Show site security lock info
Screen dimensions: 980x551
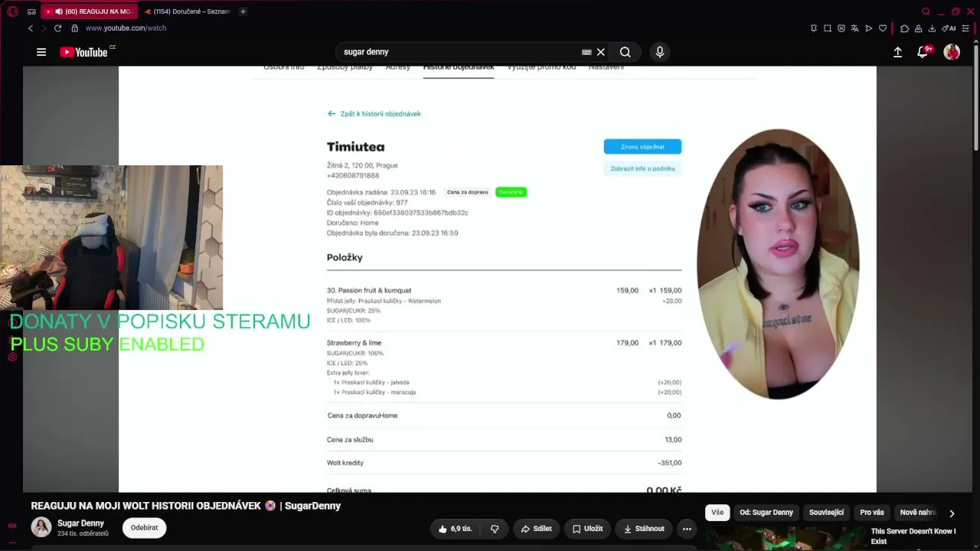[74, 28]
